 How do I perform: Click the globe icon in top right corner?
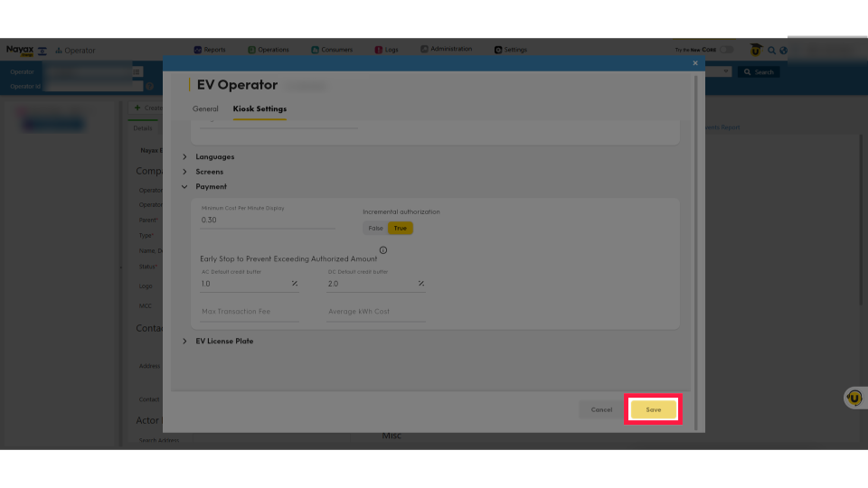coord(783,50)
